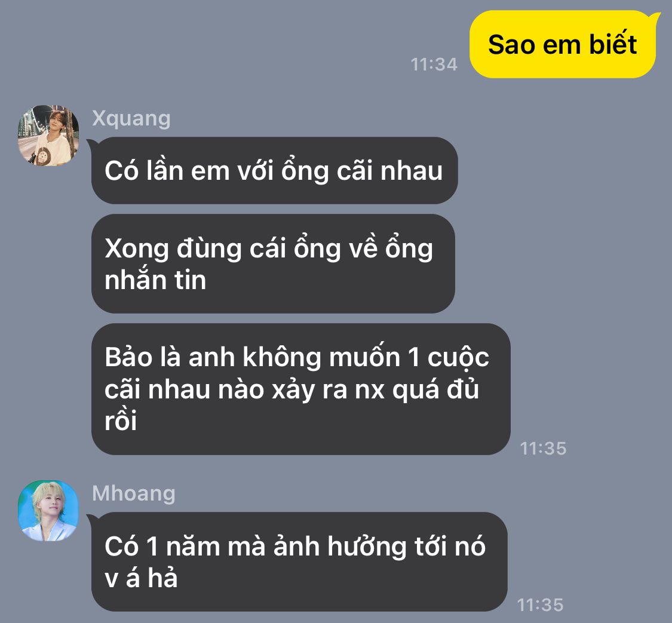Open Xquang's profile picture

pos(48,136)
